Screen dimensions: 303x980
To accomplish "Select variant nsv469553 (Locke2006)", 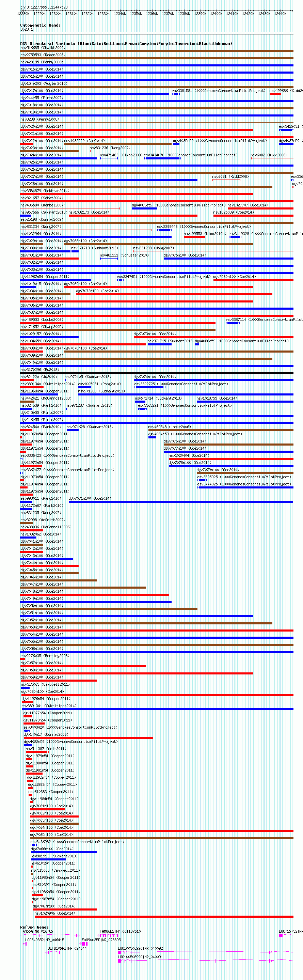I will pos(42,320).
